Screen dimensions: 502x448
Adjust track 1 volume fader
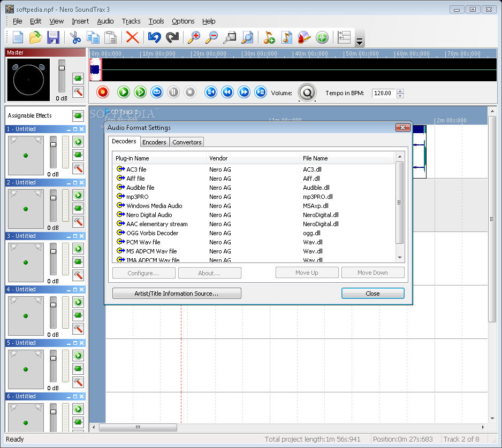tap(53, 144)
